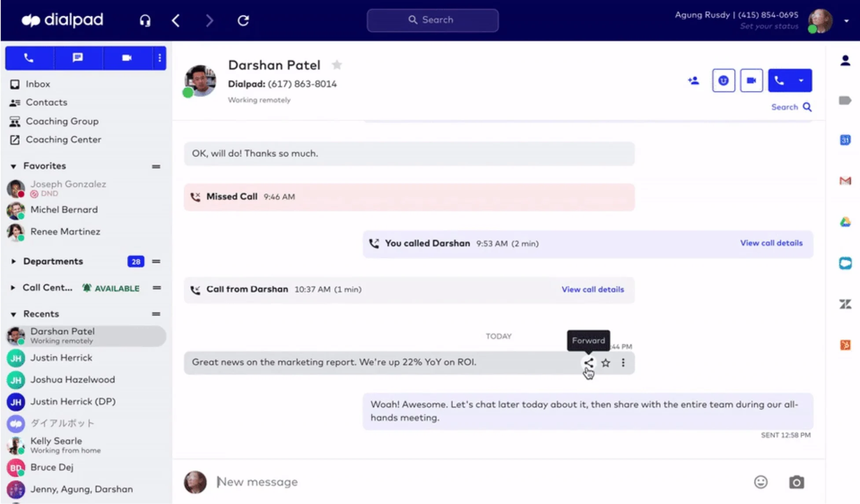
Task: Select Coaching Group from sidebar menu
Action: coord(62,121)
